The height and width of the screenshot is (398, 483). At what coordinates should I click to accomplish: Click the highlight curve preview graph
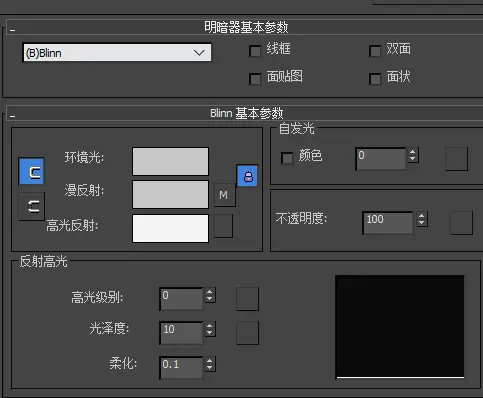pos(400,327)
